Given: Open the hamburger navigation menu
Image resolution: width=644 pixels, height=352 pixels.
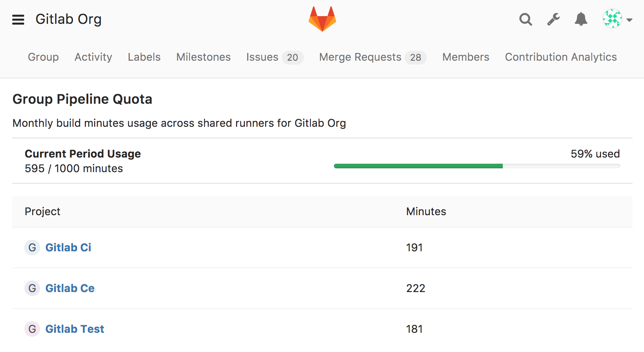Looking at the screenshot, I should tap(18, 19).
